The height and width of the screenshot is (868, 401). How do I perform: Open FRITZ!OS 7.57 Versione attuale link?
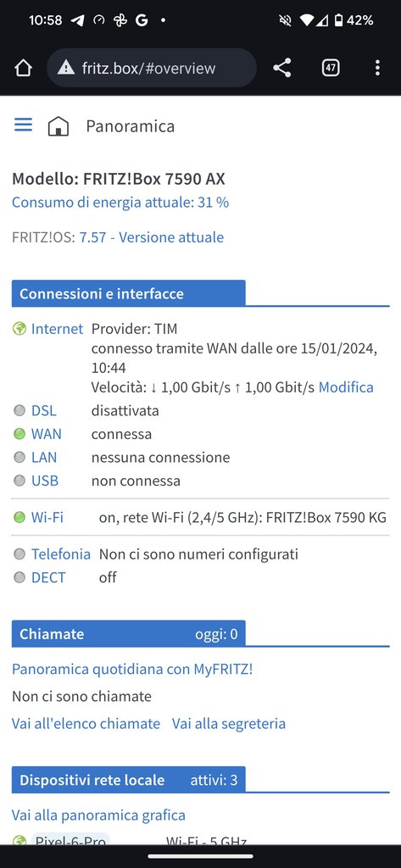tap(152, 237)
